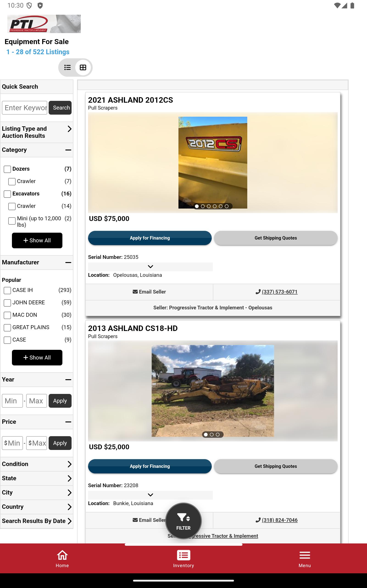Open the Inventory tab
367x588 pixels.
pyautogui.click(x=183, y=559)
